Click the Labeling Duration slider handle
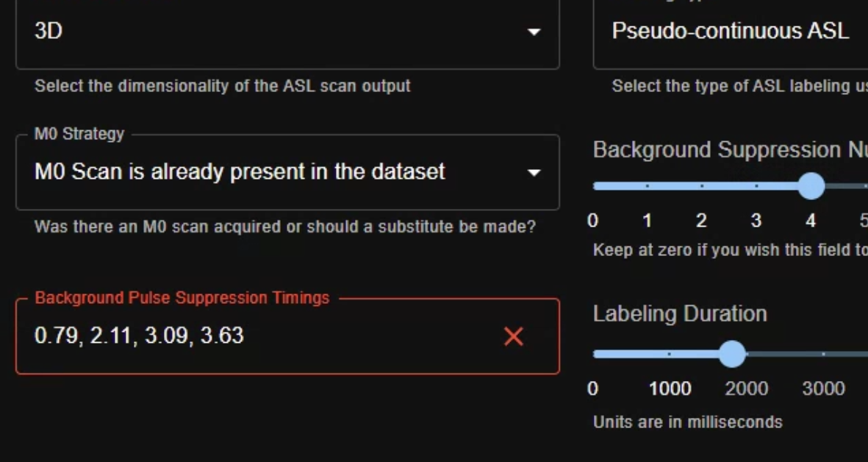Screen dimensions: 868x462 pyautogui.click(x=733, y=355)
